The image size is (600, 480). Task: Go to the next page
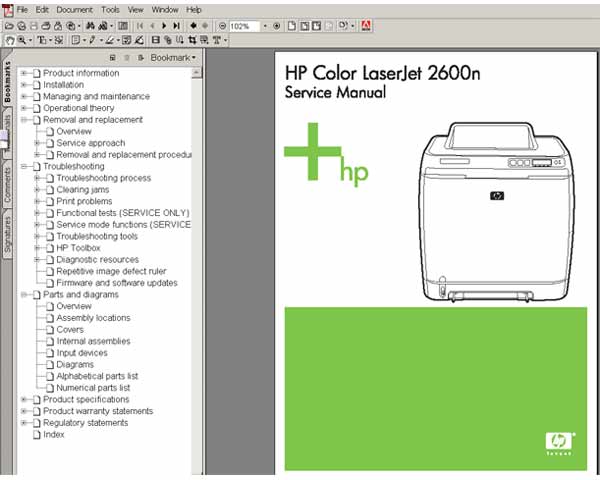coord(164,26)
